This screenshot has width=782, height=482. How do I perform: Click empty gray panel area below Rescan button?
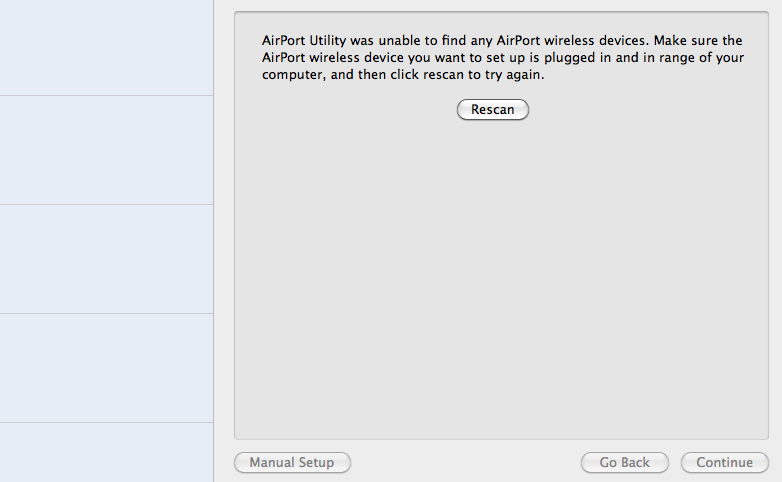(501, 279)
